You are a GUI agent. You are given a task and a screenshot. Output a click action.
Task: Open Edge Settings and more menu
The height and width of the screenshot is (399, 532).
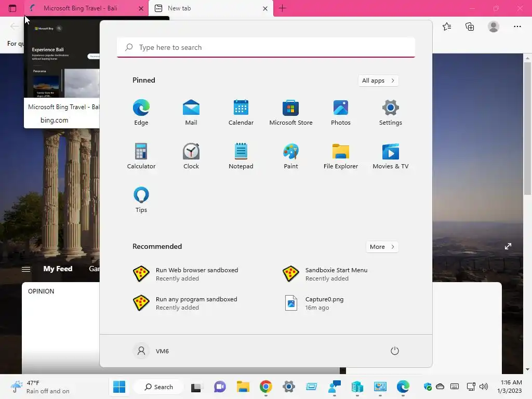[517, 26]
